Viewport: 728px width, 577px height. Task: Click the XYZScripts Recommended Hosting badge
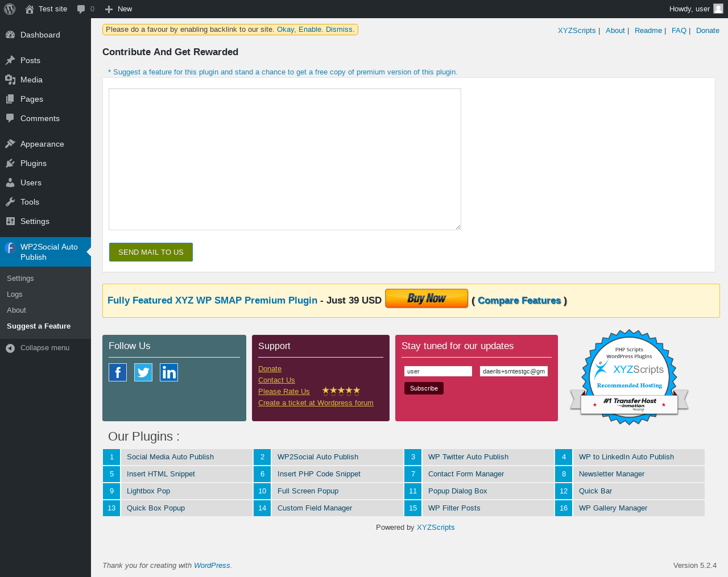pyautogui.click(x=630, y=377)
